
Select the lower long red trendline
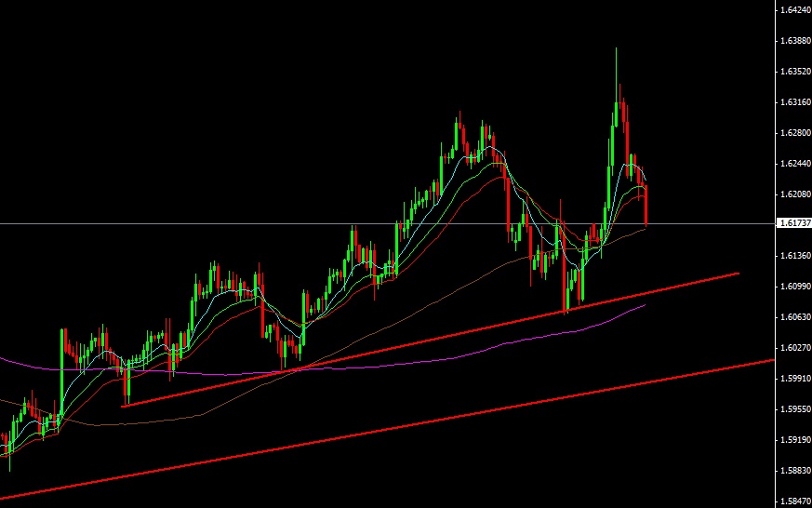pos(387,429)
